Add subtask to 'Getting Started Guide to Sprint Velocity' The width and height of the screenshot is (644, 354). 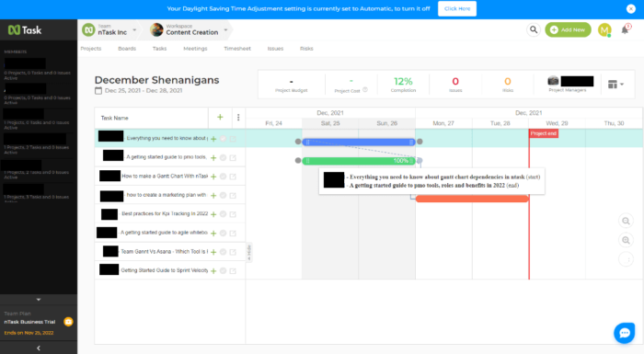[213, 271]
